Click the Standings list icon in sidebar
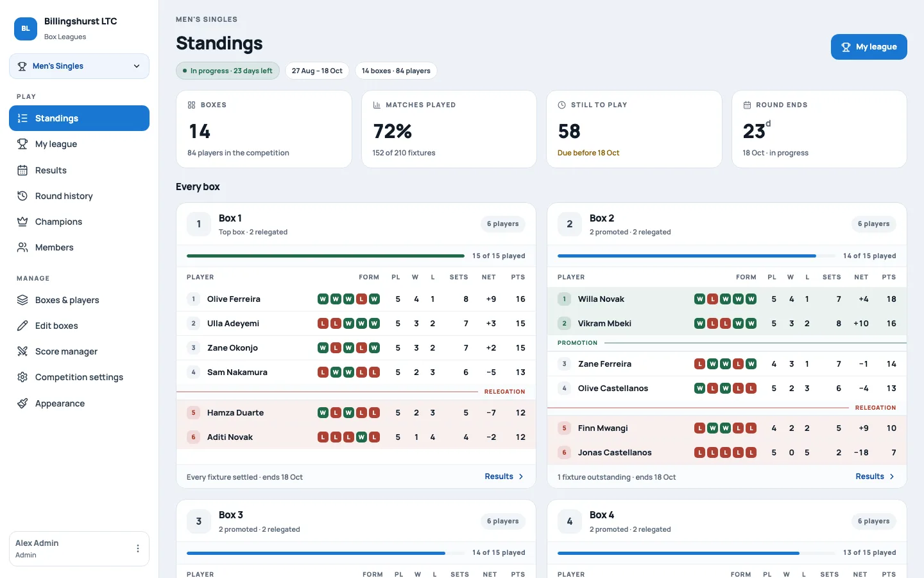This screenshot has height=578, width=924. pos(22,118)
